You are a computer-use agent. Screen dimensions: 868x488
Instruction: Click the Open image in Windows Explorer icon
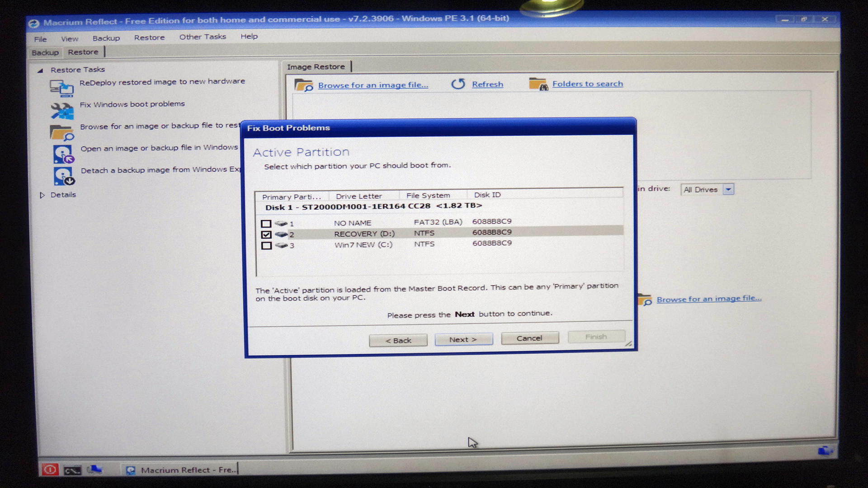tap(63, 154)
